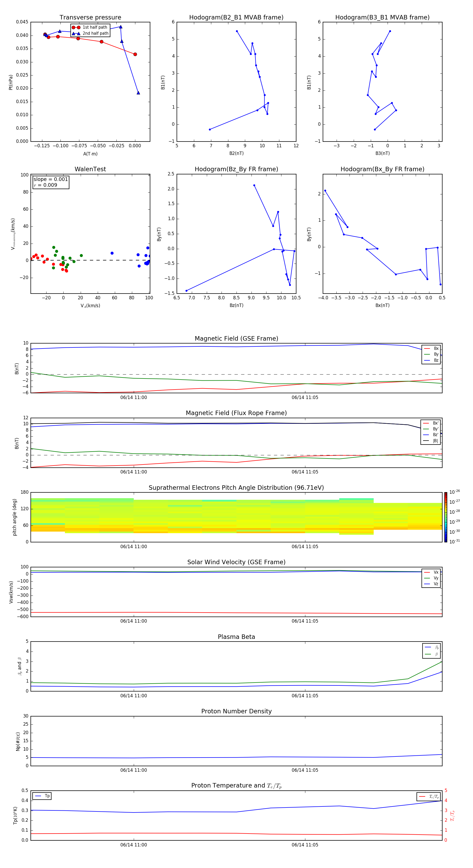Image resolution: width=473 pixels, height=868 pixels.
Task: Click the colorbar label 10^-26
Action: (455, 492)
